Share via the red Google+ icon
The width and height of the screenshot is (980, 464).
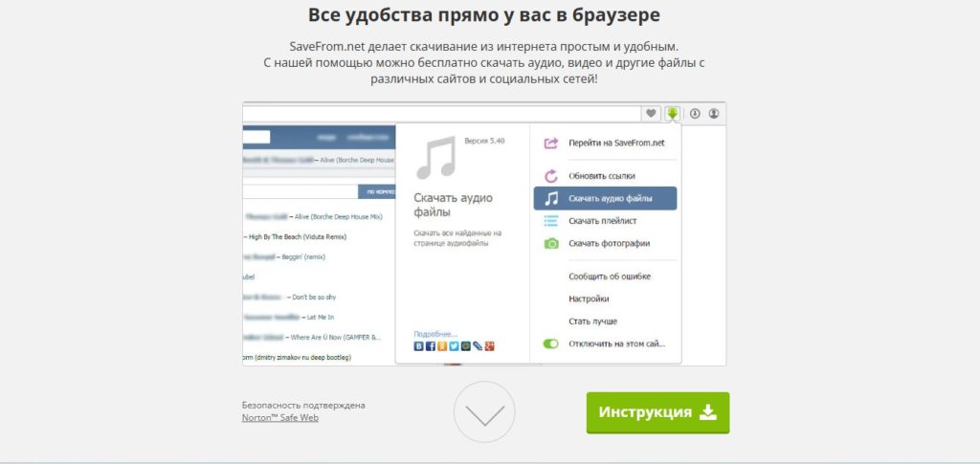pyautogui.click(x=489, y=346)
